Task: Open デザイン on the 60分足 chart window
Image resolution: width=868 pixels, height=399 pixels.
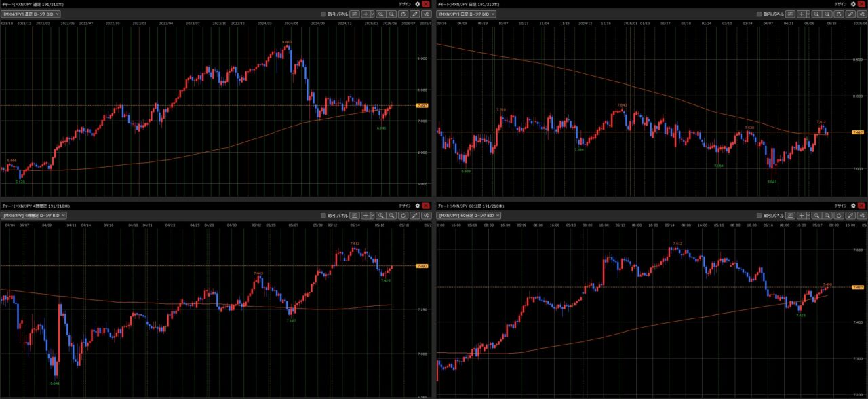Action: point(842,206)
